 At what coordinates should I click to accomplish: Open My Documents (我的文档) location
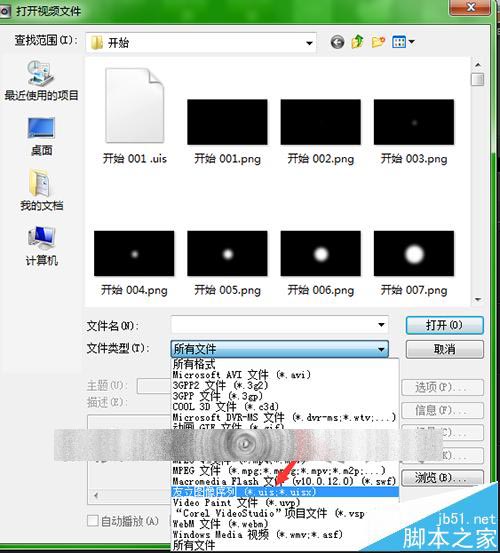pos(41,190)
